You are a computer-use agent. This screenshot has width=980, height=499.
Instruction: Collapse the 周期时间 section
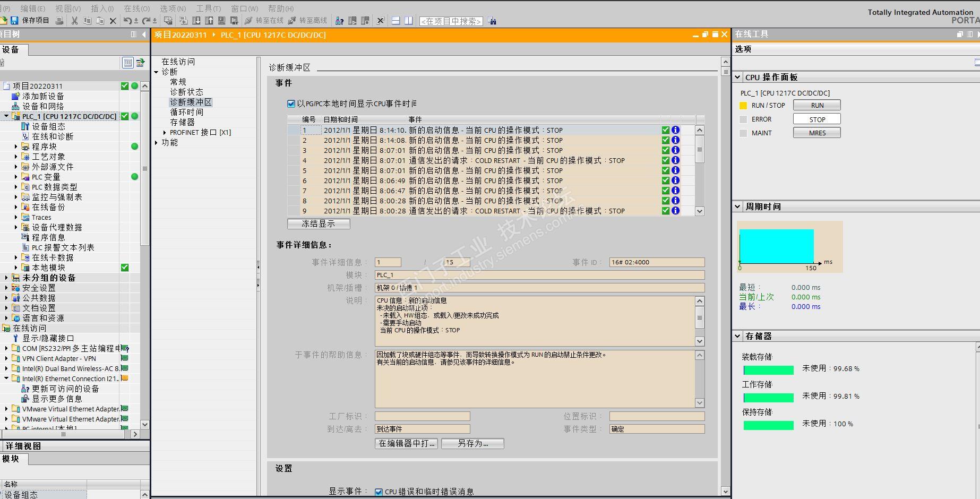tap(738, 207)
